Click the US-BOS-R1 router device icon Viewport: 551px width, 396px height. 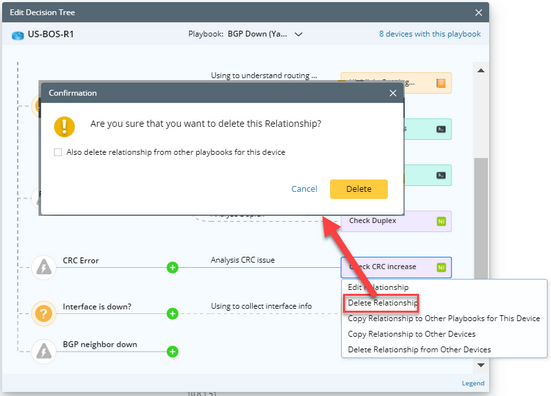pos(18,35)
